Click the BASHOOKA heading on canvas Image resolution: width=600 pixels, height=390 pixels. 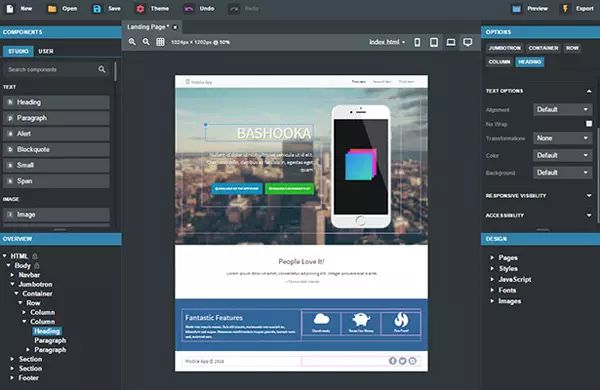click(x=274, y=133)
